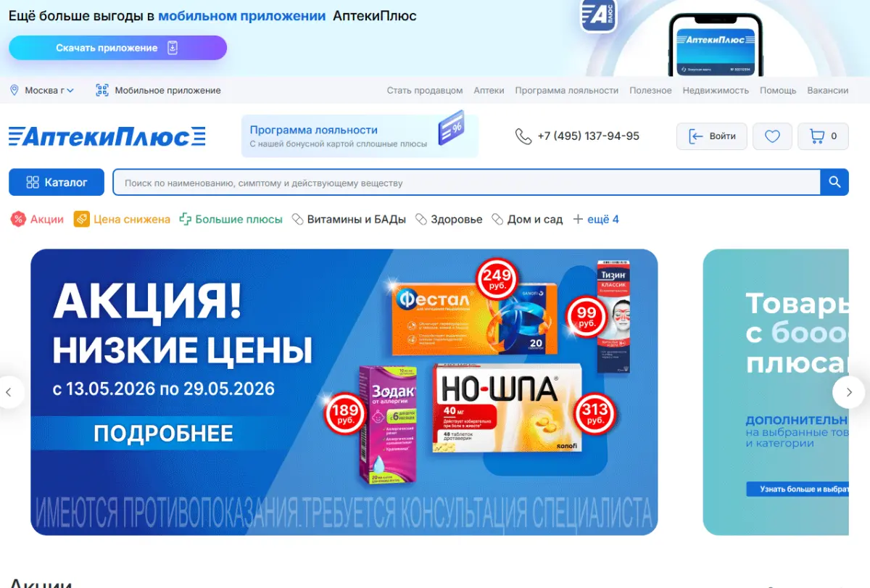
Task: Click the Дом и сад tag icon
Action: (x=497, y=219)
